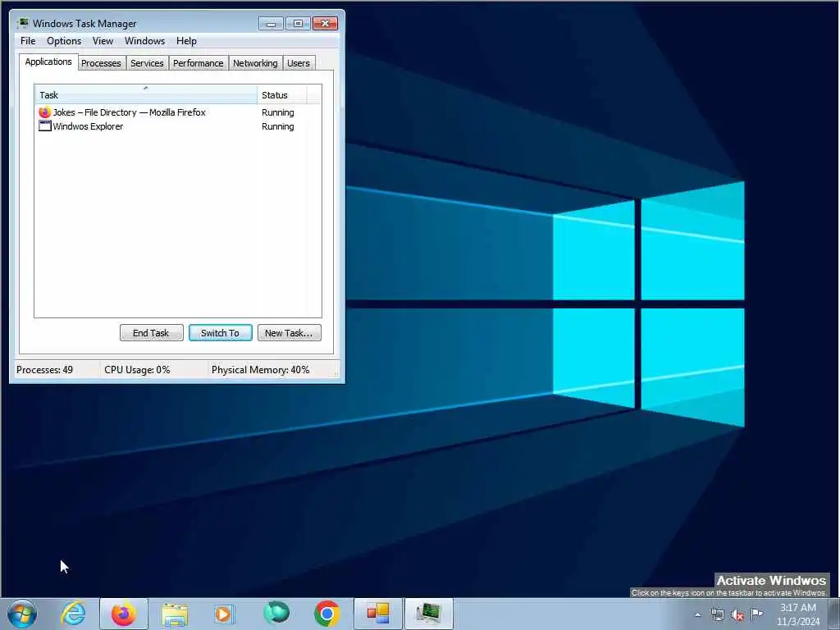The image size is (840, 630).
Task: Open the File menu
Action: click(x=28, y=41)
